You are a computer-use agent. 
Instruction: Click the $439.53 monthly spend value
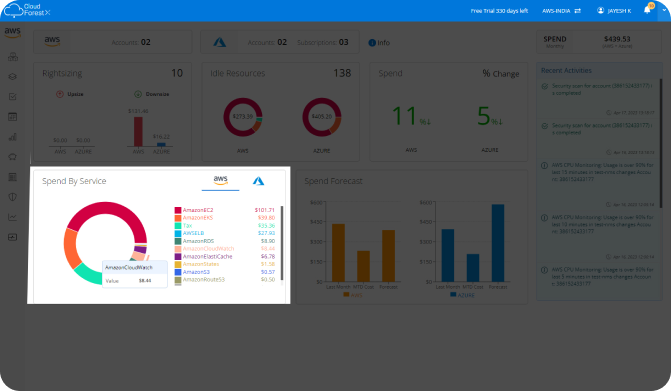point(617,39)
